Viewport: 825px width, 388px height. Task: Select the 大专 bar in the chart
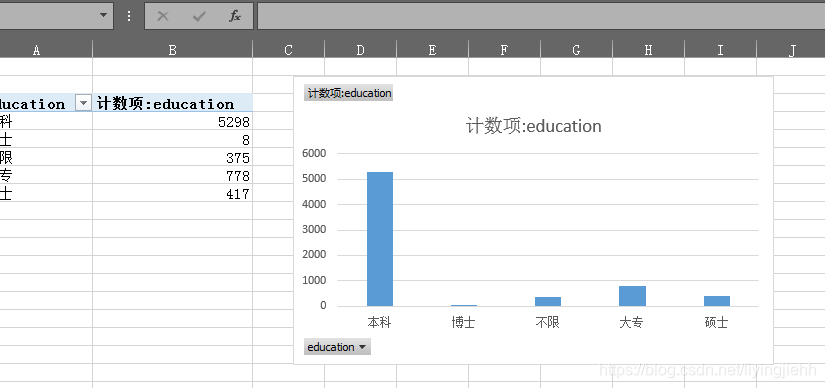(x=632, y=296)
